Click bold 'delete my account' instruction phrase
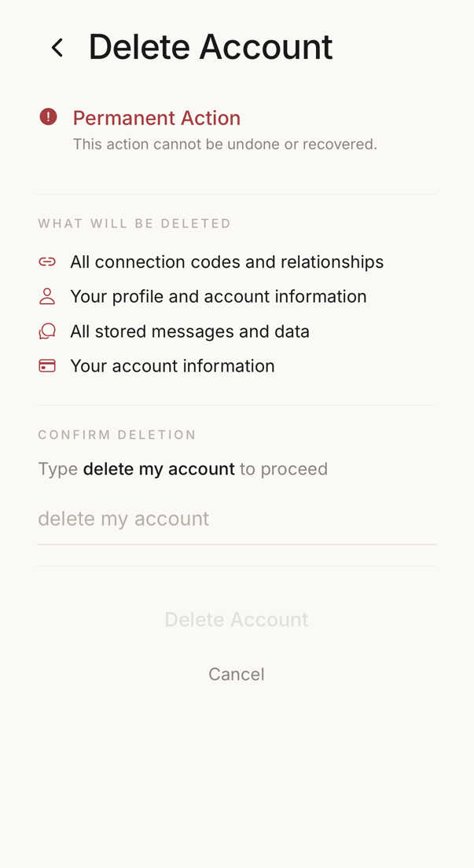Screen dimensions: 474x868 click(159, 470)
